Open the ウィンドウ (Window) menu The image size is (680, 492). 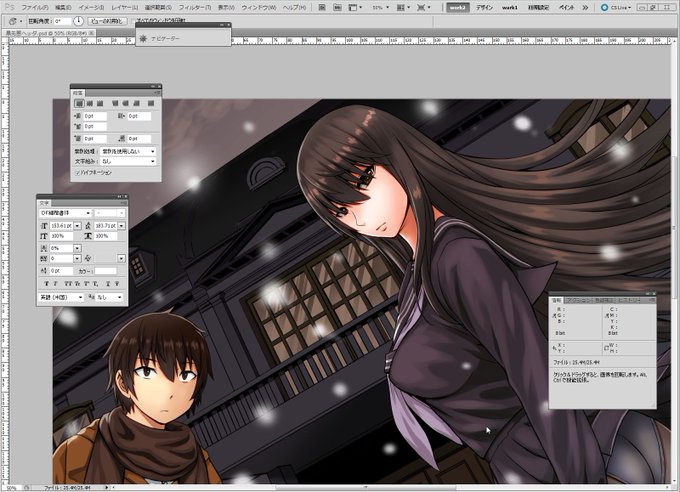point(258,7)
